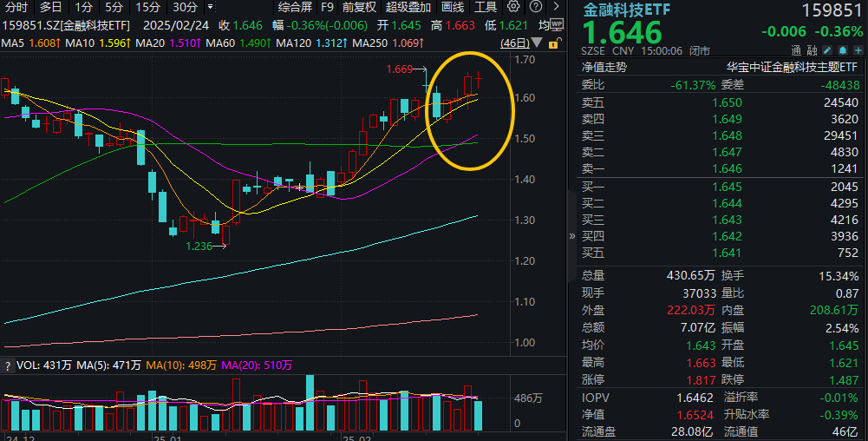Open the more periods dropdown arrow
This screenshot has width=868, height=441.
point(211,7)
